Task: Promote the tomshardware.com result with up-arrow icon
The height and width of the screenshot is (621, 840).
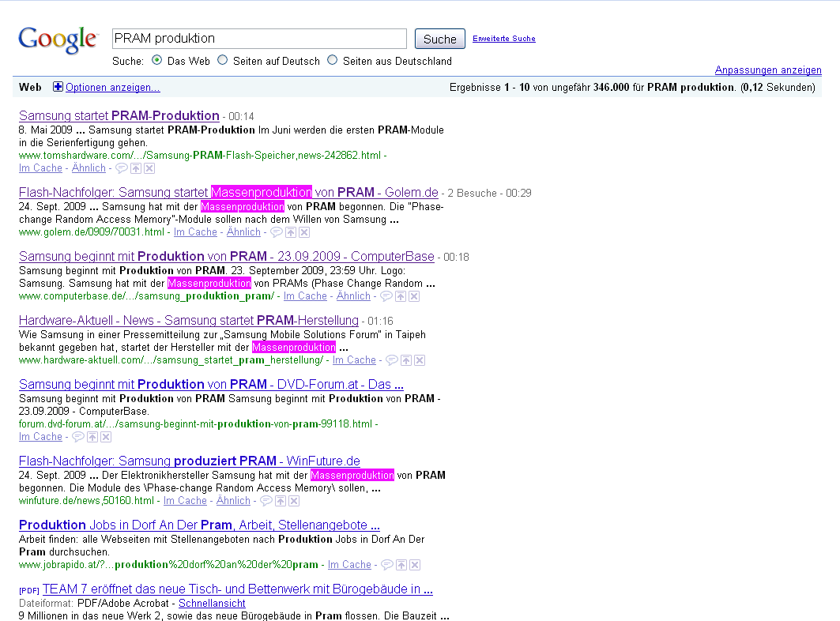Action: (x=136, y=168)
